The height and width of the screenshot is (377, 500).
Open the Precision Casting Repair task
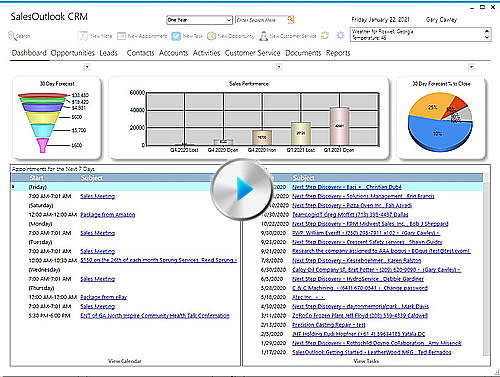[329, 325]
